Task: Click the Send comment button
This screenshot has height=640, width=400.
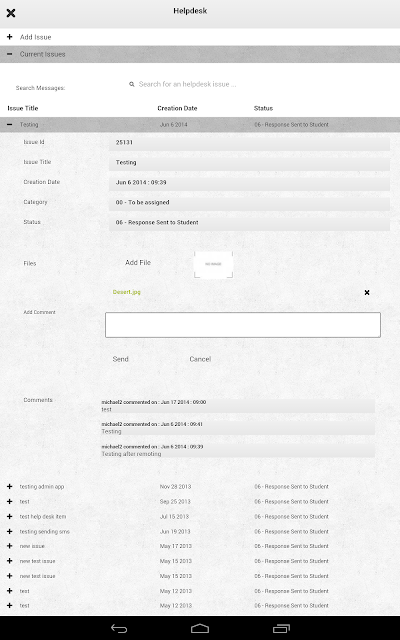Action: [120, 359]
